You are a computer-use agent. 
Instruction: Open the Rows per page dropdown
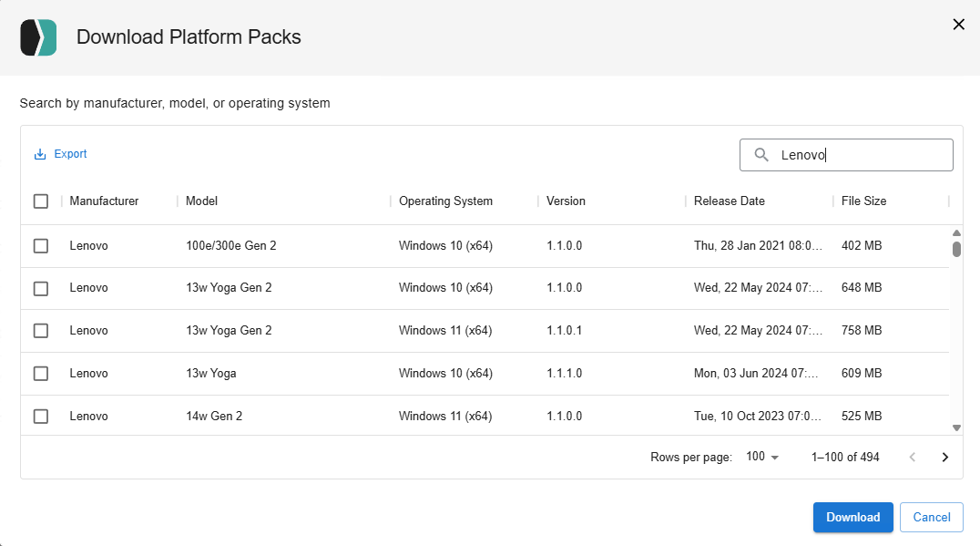point(762,458)
